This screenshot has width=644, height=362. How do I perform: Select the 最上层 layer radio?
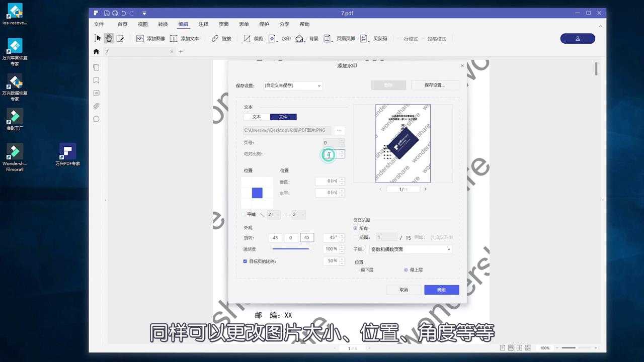coord(406,270)
